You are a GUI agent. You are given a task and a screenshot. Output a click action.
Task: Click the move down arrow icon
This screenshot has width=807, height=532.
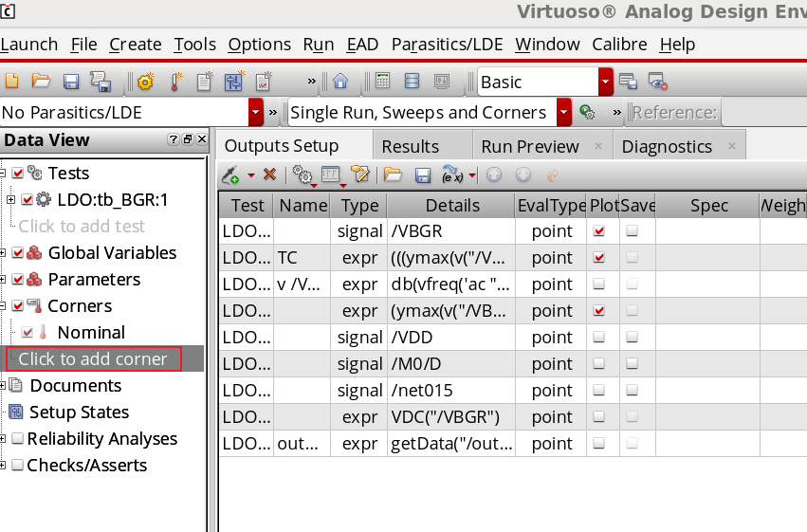tap(523, 174)
